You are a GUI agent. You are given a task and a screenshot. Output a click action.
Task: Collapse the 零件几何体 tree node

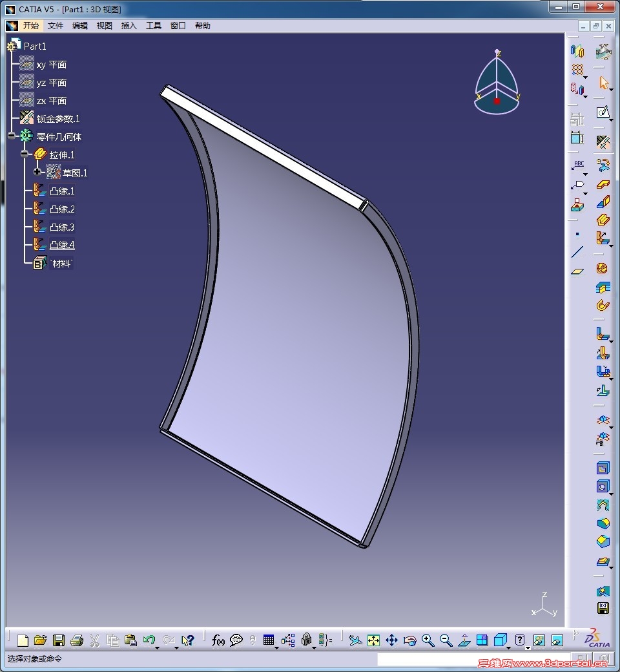[x=12, y=136]
